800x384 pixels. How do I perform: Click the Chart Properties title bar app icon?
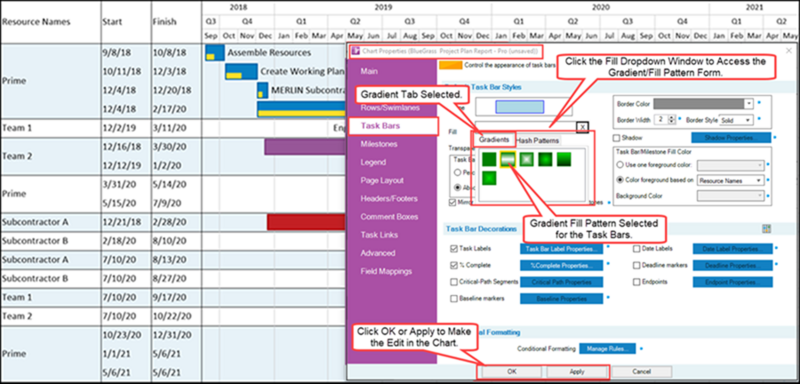point(355,51)
